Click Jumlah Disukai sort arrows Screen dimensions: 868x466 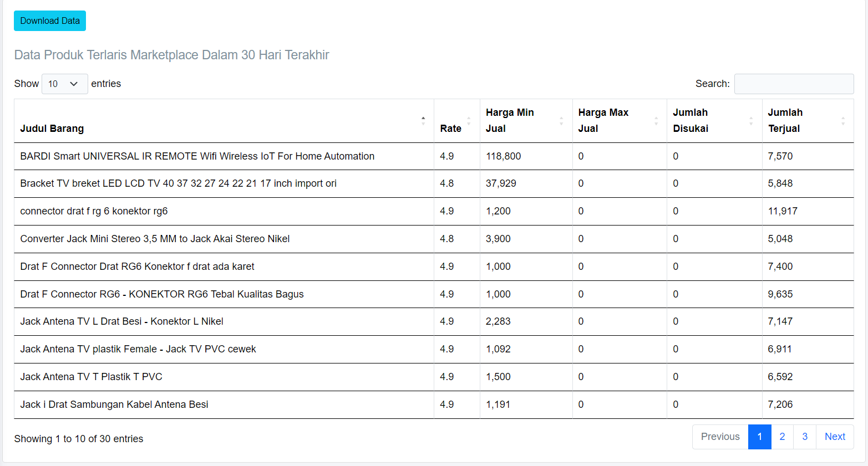751,121
